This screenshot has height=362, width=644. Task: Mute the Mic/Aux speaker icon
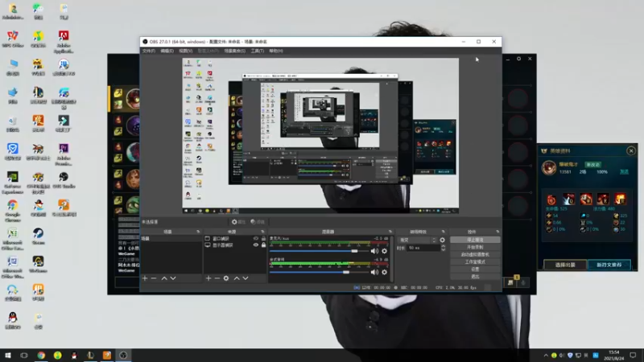374,251
